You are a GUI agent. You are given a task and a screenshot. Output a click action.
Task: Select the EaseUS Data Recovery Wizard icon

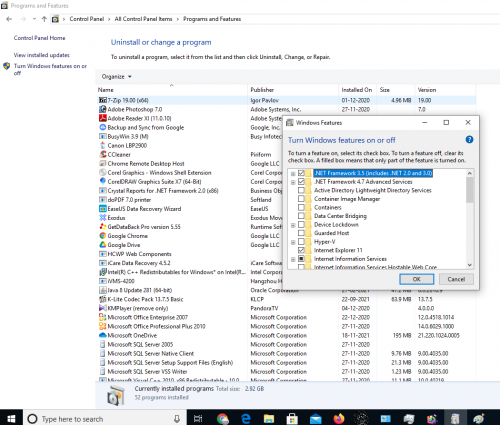tap(103, 209)
